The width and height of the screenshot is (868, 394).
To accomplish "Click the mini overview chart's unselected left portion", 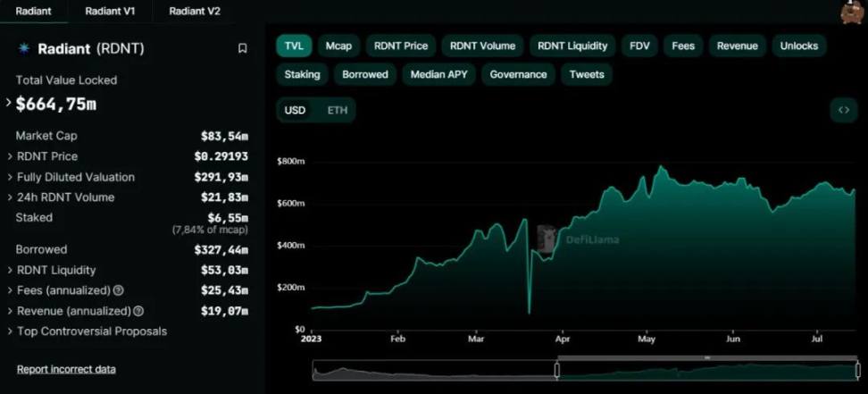I will pyautogui.click(x=435, y=371).
